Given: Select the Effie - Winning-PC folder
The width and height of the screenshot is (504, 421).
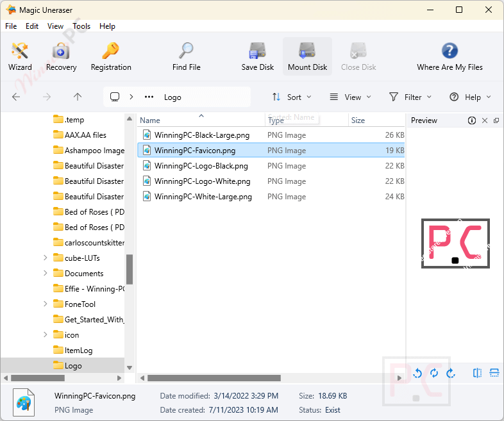Looking at the screenshot, I should coord(88,289).
